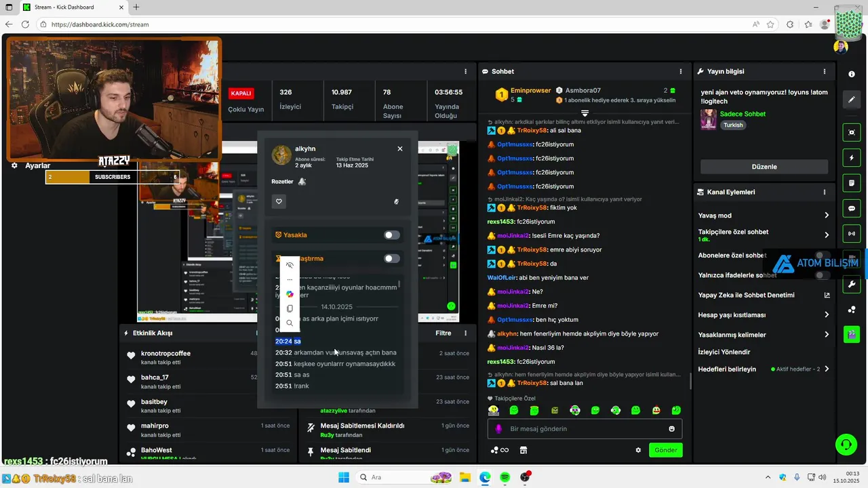The image size is (868, 488).
Task: Toggle the Yasakla ban switch
Action: click(392, 235)
